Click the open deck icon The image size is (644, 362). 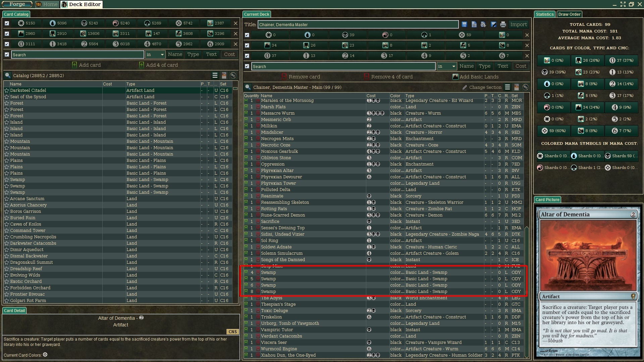pyautogui.click(x=483, y=24)
